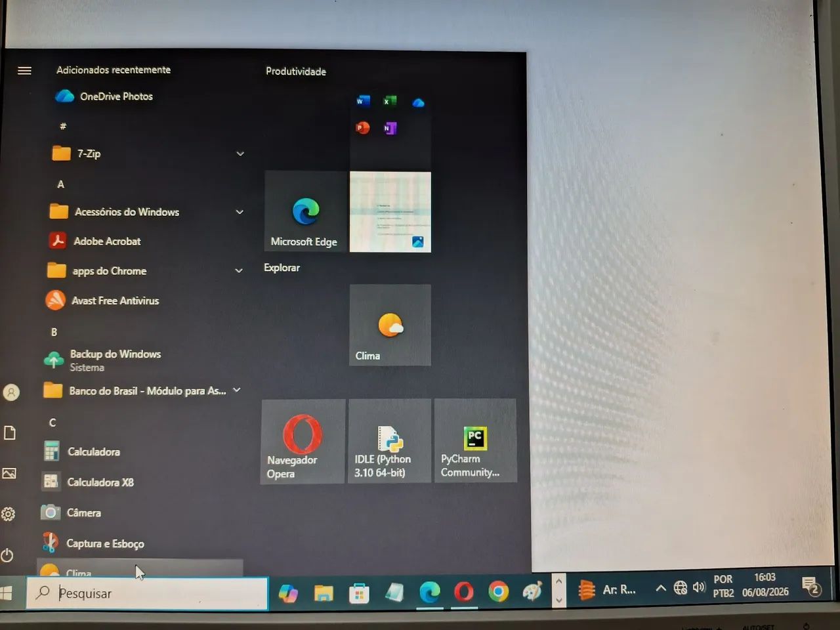
Task: Expand the Acessórios do Windows folder
Action: [x=240, y=212]
